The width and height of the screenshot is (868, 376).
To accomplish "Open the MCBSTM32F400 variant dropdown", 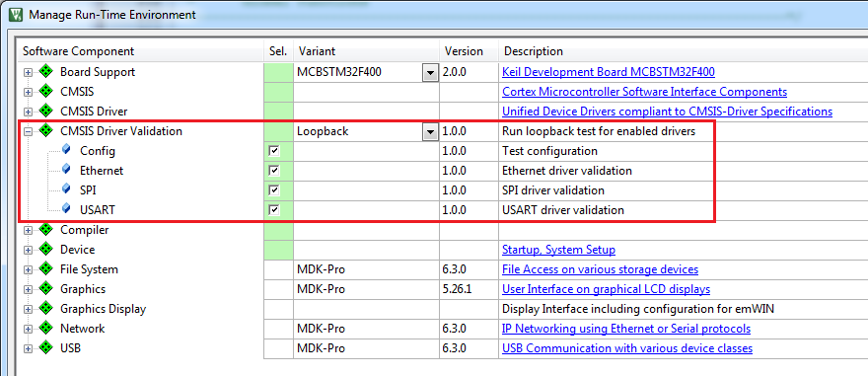I will tap(430, 72).
